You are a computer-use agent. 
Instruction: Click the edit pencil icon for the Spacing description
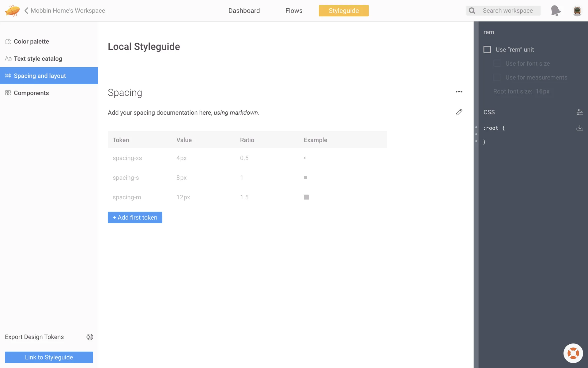tap(459, 112)
